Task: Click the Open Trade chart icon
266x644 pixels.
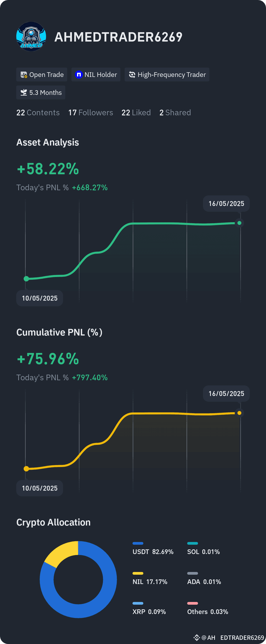Action: tap(24, 74)
